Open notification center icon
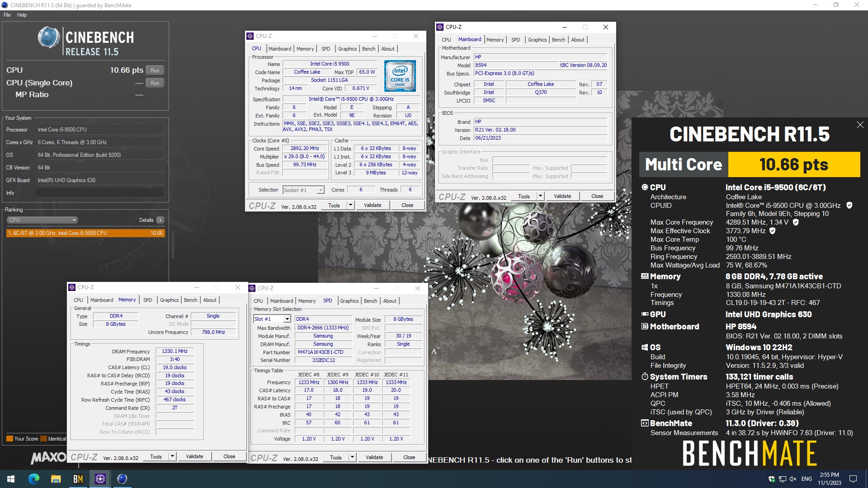The height and width of the screenshot is (488, 868). [853, 479]
